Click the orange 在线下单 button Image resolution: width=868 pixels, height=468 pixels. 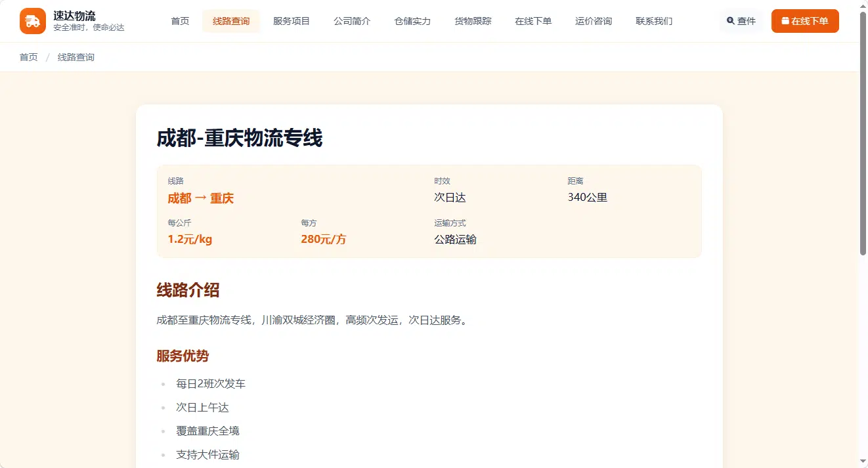point(805,21)
